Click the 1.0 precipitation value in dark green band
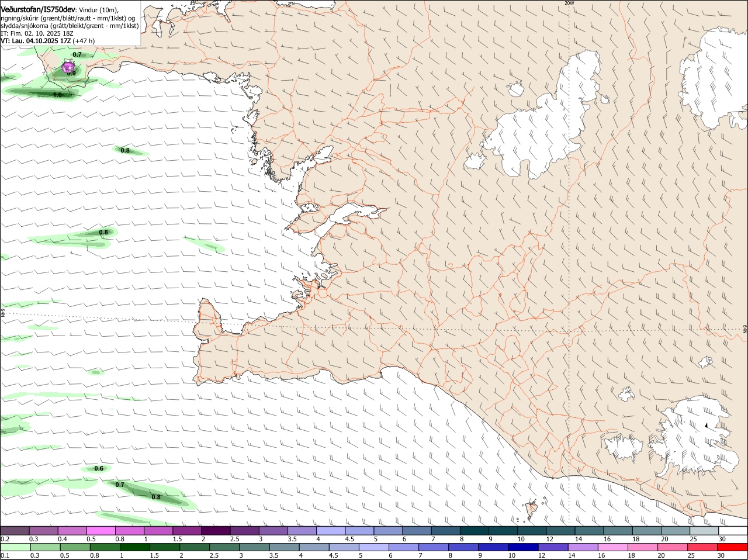Viewport: 748px width, 560px height. point(57,94)
